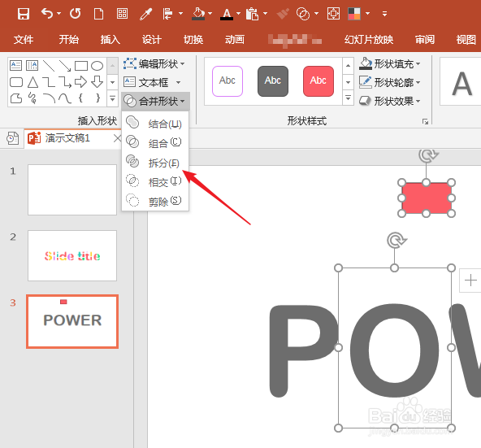481x448 pixels.
Task: Choose 相交(I) from merge shapes menu
Action: (155, 181)
